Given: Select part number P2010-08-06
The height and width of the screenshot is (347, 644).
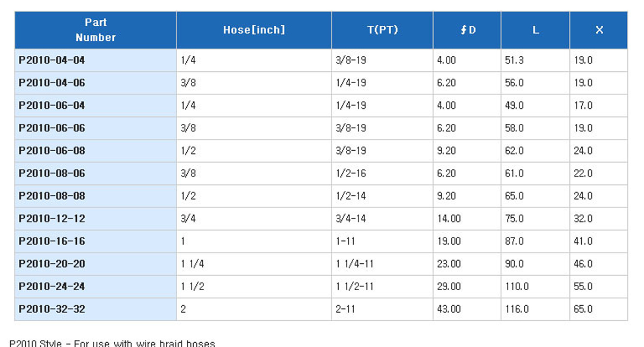Looking at the screenshot, I should click(52, 173).
